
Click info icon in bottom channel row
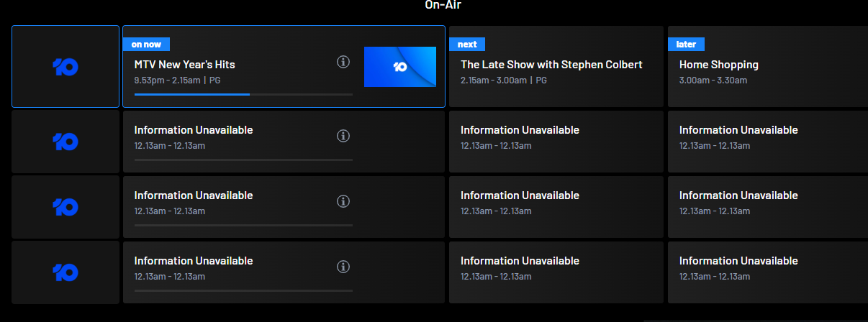(x=343, y=267)
